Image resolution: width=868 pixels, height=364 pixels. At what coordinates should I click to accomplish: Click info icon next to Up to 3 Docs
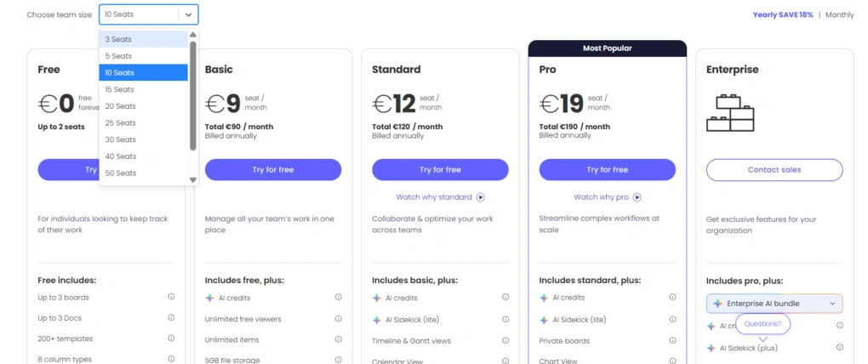(171, 318)
